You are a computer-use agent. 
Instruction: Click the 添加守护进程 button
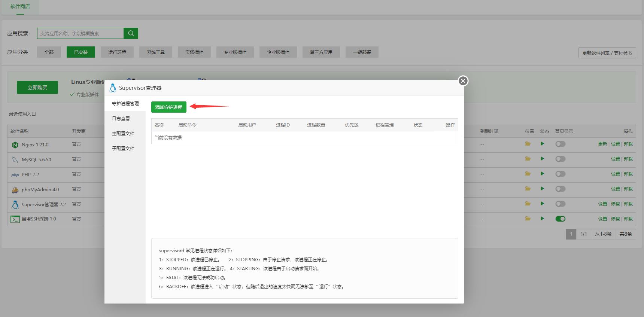tap(168, 107)
